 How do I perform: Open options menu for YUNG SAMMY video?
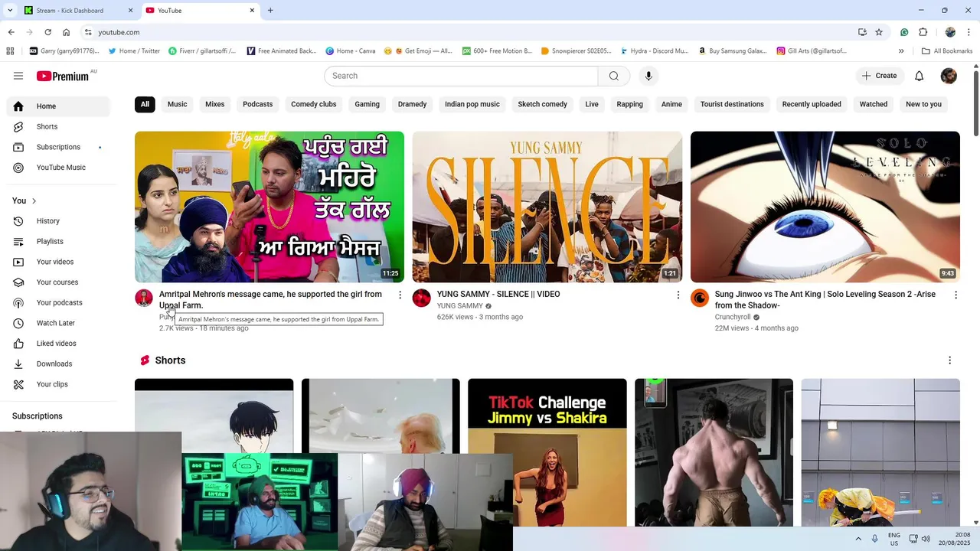coord(678,295)
